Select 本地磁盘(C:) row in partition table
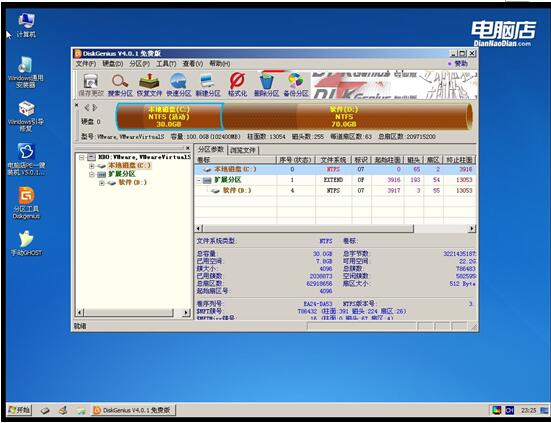The image size is (551, 423). 335,169
